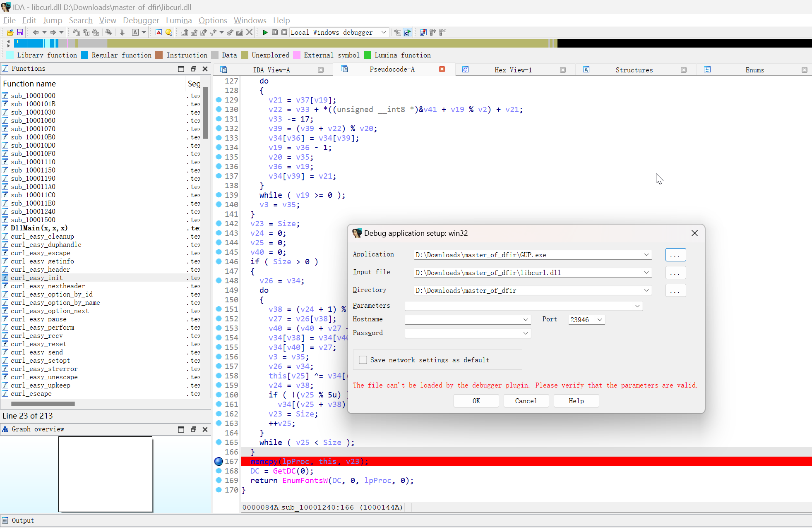Toggle breakpoint dot at line 169
The width and height of the screenshot is (812, 529).
[x=219, y=480]
